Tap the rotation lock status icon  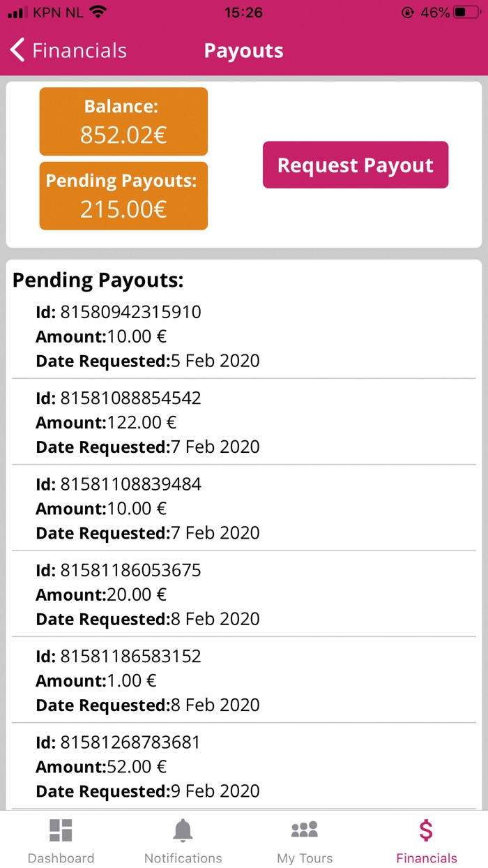(408, 13)
